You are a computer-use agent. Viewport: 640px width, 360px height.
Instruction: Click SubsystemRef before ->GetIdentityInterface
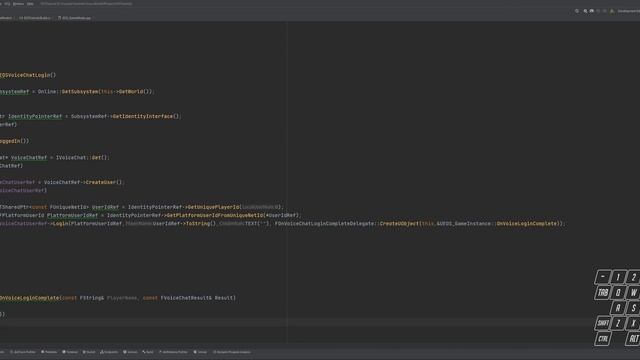pos(89,116)
